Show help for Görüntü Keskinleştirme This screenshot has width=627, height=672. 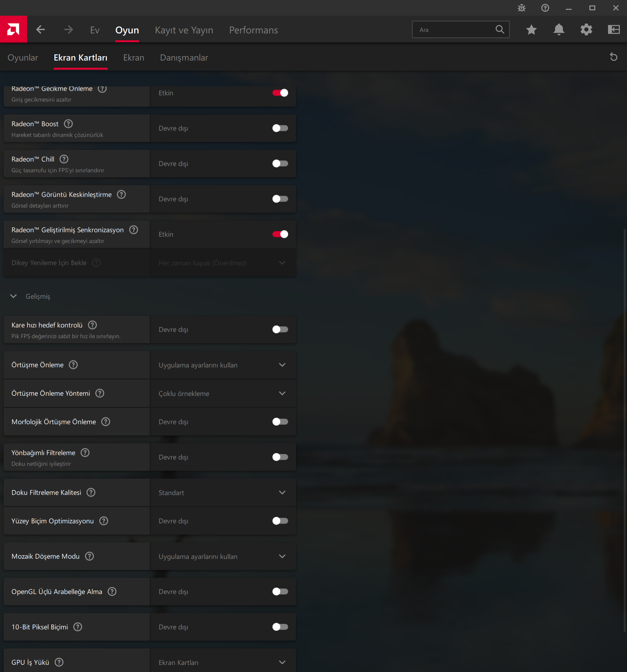pyautogui.click(x=121, y=194)
